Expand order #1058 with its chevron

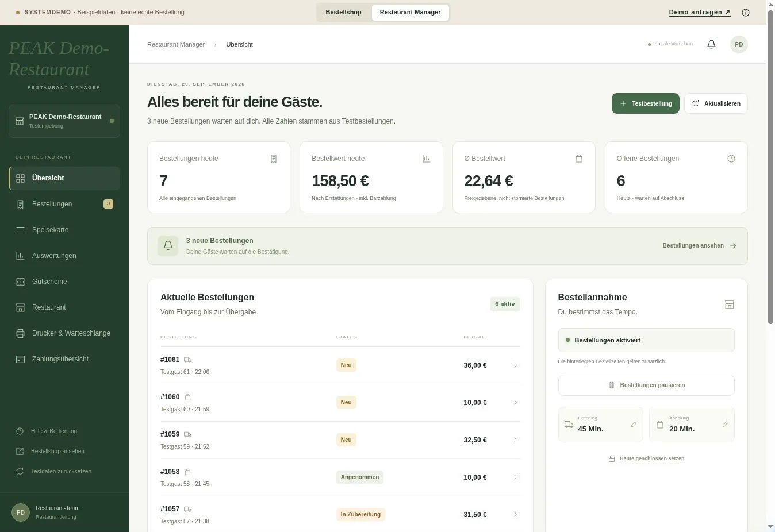click(515, 477)
